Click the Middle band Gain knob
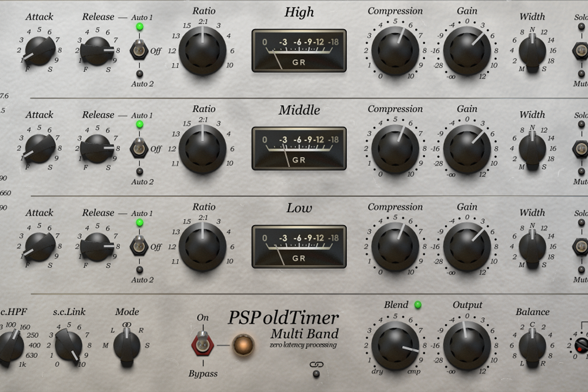The height and width of the screenshot is (392, 588). pyautogui.click(x=467, y=149)
